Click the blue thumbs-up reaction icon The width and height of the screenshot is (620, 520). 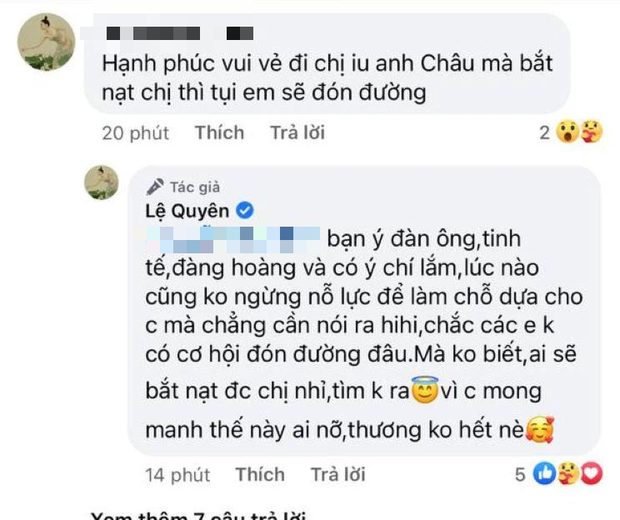tap(544, 473)
